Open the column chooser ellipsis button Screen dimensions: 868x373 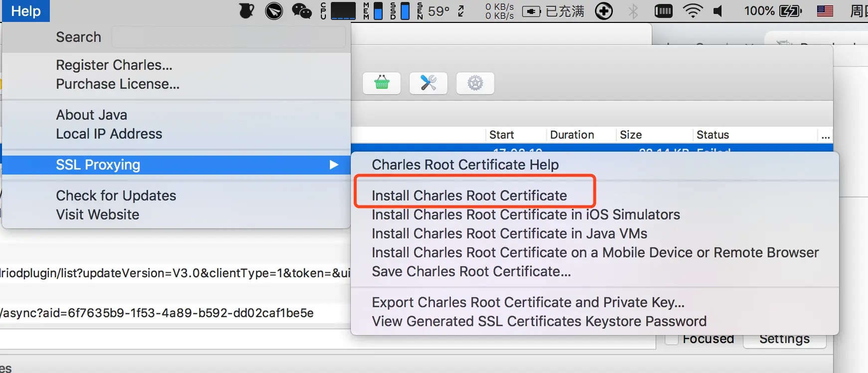826,135
